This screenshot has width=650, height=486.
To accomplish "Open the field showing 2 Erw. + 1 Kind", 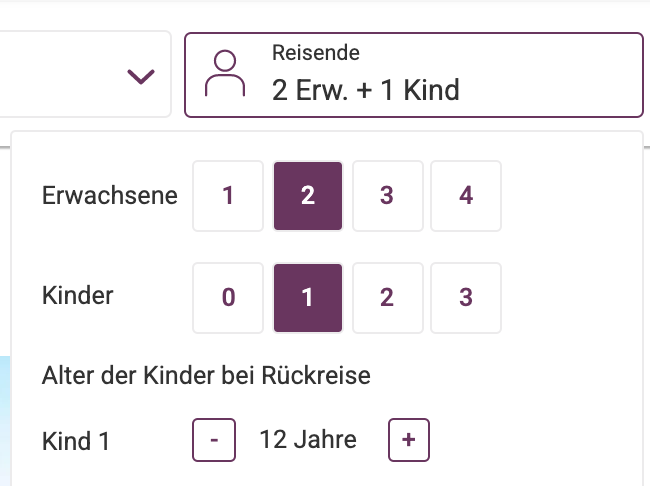I will pyautogui.click(x=414, y=75).
